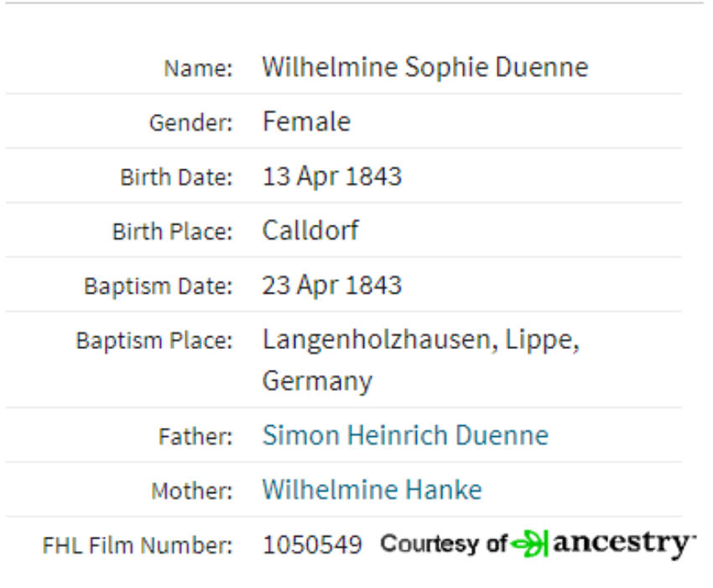Click the Birth Place value Calldorf
Viewport: 713px width, 588px height.
tap(310, 230)
